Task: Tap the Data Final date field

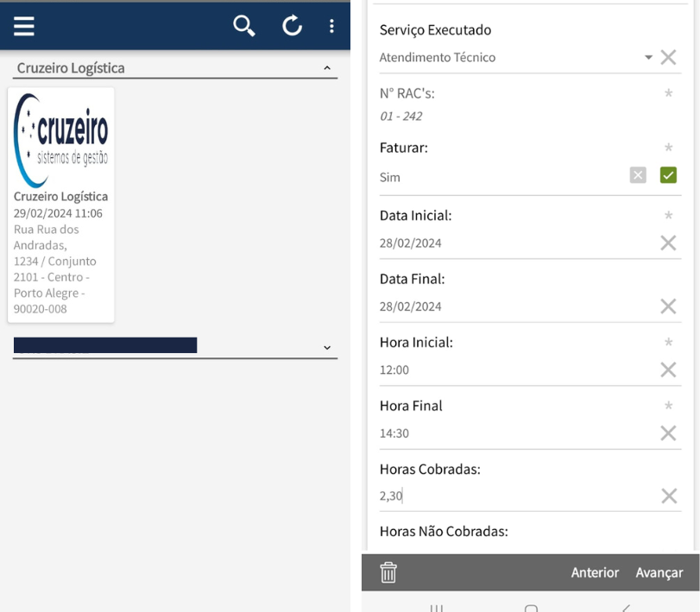Action: pos(509,306)
